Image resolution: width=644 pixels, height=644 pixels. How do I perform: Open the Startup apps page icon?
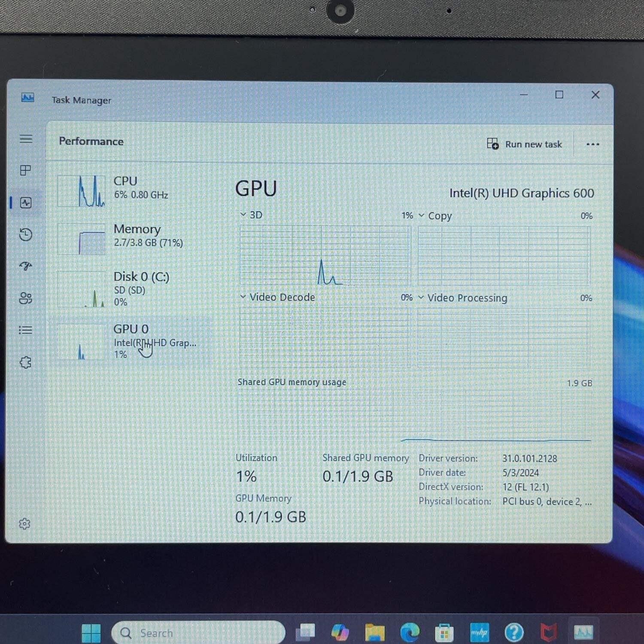[x=26, y=266]
